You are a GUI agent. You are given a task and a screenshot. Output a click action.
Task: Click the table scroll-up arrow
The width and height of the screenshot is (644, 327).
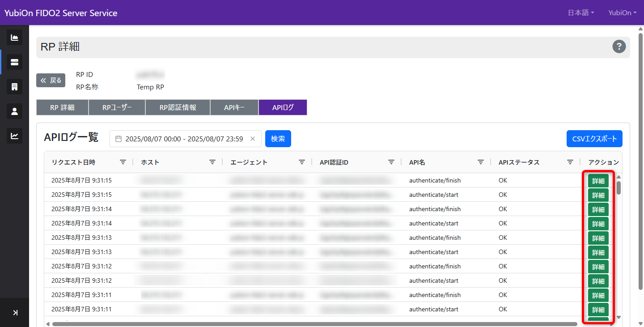click(x=619, y=177)
